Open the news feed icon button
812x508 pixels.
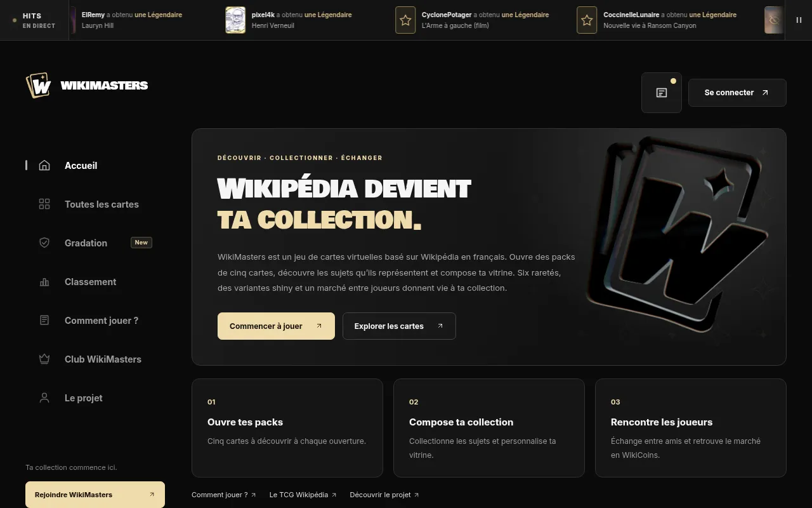(x=662, y=93)
